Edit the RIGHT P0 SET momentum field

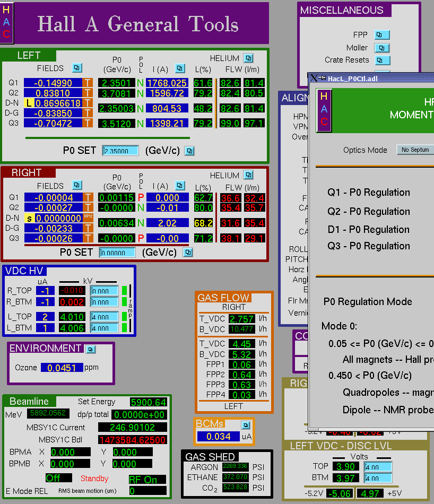(117, 253)
